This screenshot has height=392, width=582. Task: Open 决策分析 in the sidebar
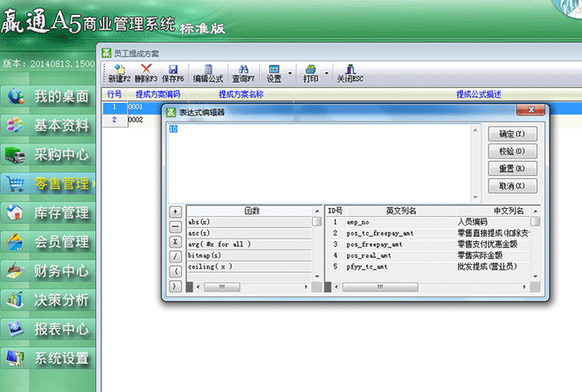coord(48,300)
